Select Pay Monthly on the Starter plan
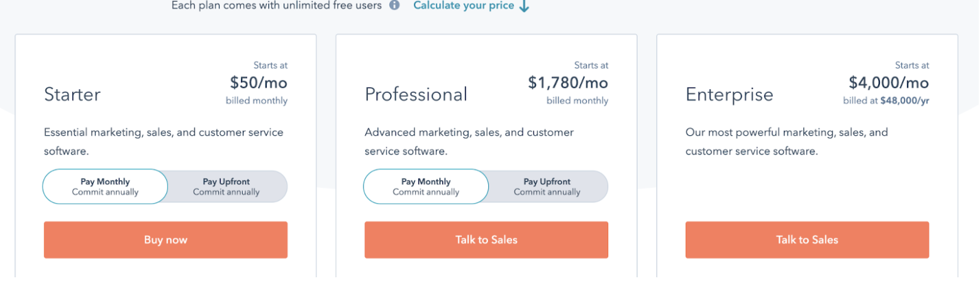 tap(105, 187)
